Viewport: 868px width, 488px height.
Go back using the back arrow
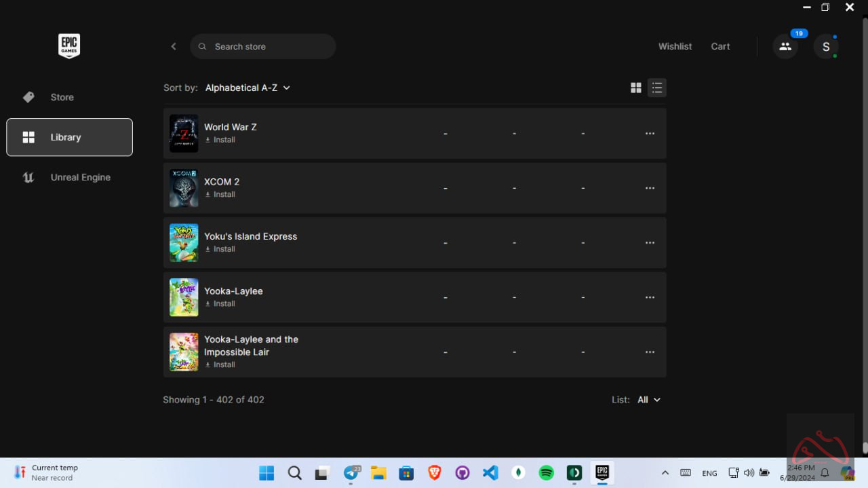(x=174, y=46)
